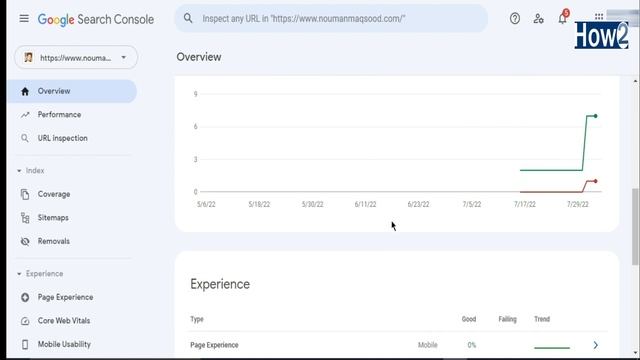This screenshot has width=640, height=360.
Task: Click the scrollbar up arrow
Action: click(x=636, y=81)
